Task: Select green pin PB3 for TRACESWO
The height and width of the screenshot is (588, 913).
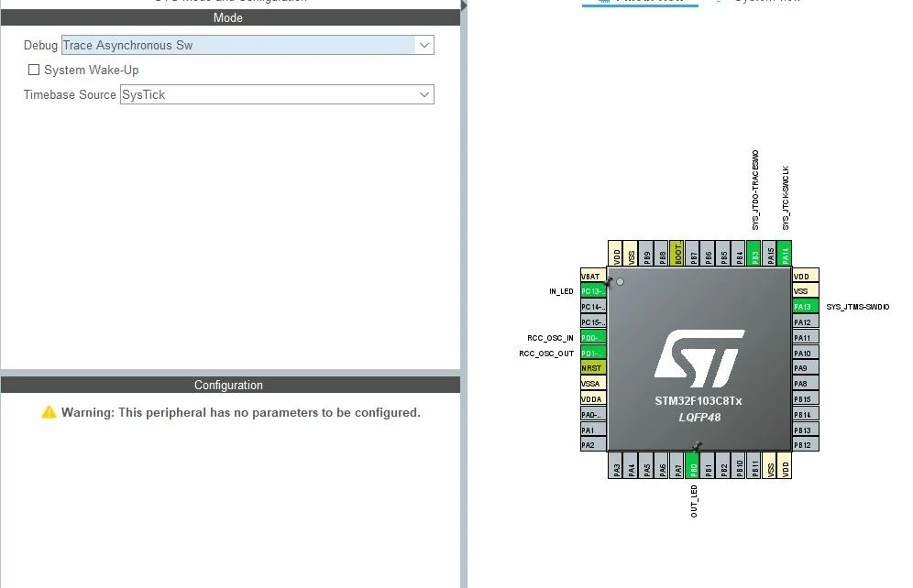Action: click(754, 253)
